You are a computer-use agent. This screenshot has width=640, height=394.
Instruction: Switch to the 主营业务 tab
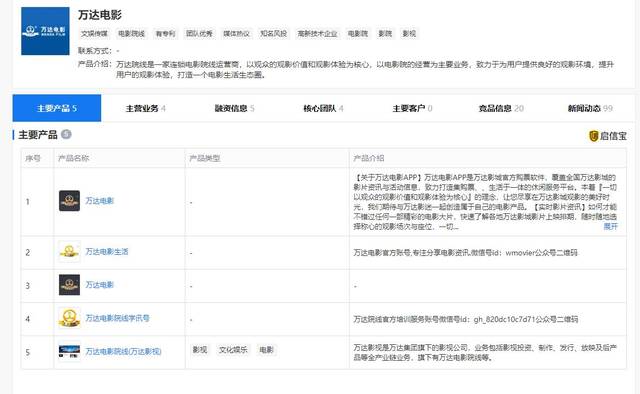[146, 108]
